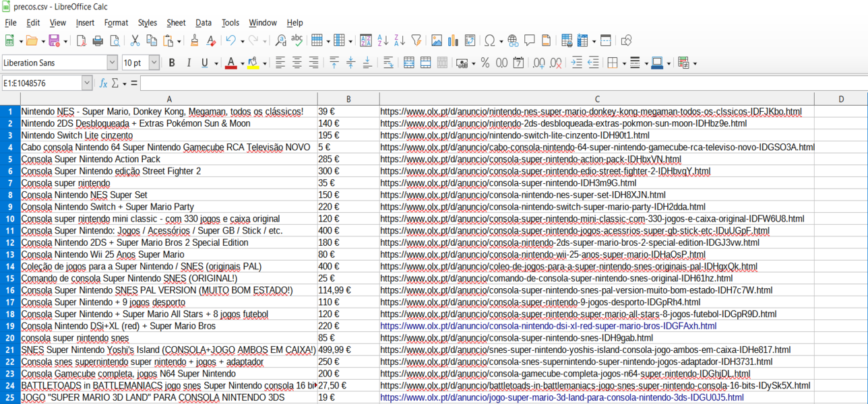Click the Copy icon
This screenshot has height=404, width=868.
[152, 41]
